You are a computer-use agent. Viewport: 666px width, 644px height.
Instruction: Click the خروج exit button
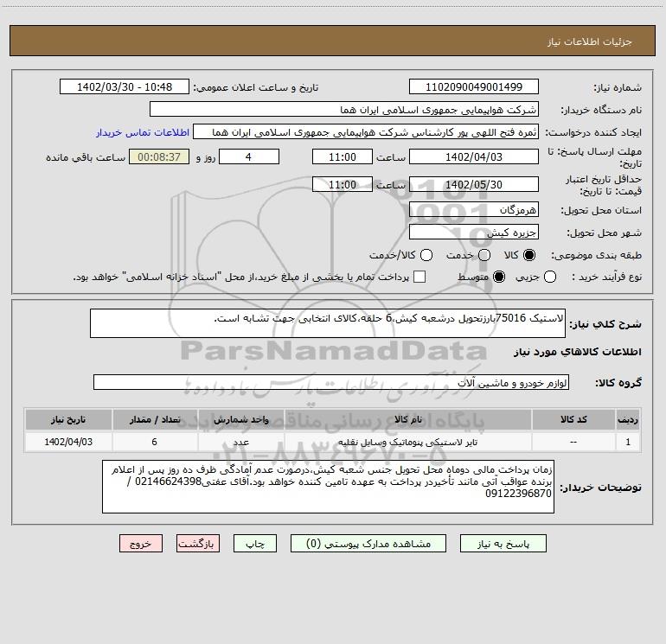click(141, 544)
